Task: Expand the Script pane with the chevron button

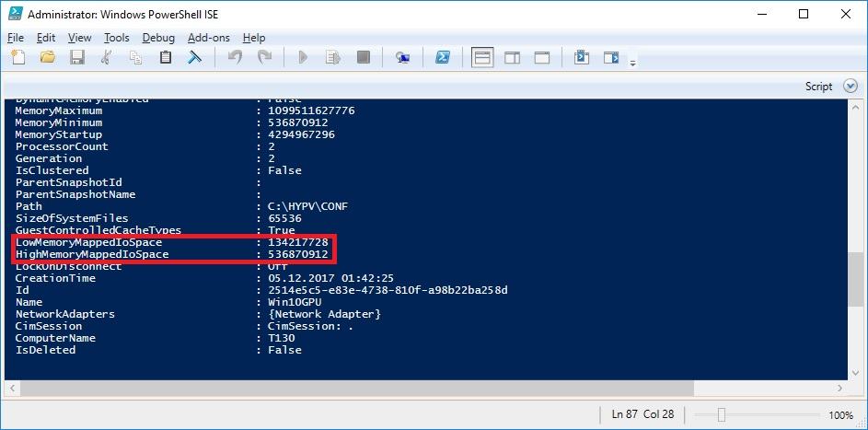Action: tap(851, 86)
